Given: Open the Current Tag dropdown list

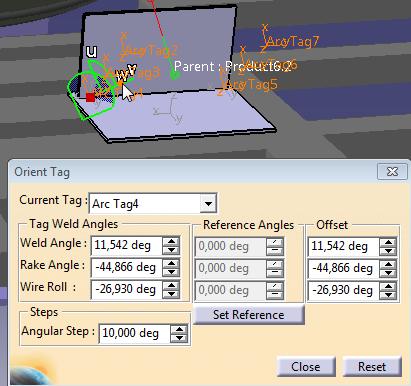Looking at the screenshot, I should 208,203.
